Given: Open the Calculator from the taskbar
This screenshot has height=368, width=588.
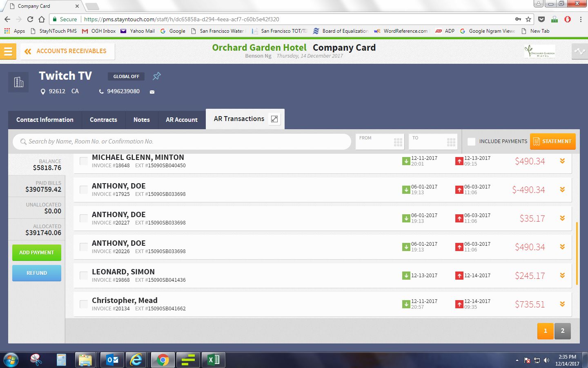Looking at the screenshot, I should (61, 360).
